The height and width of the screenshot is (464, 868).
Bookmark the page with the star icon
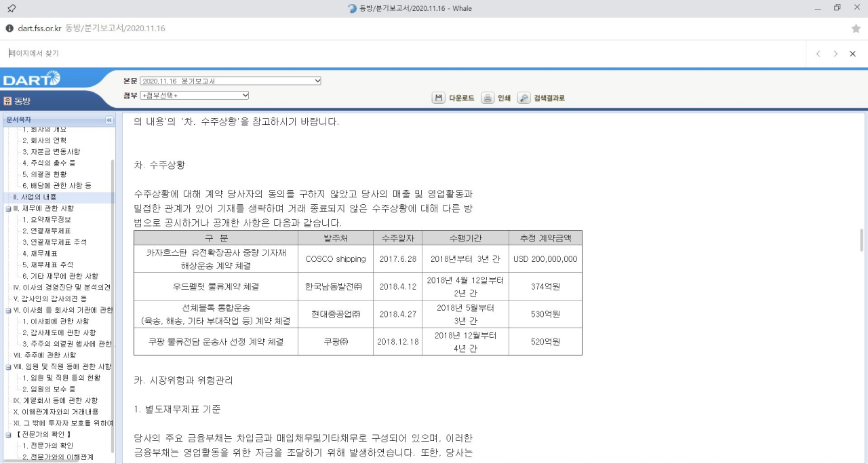(x=857, y=28)
